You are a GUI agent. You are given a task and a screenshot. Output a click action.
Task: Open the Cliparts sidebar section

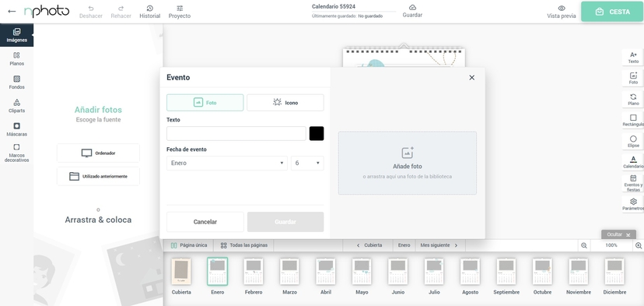(16, 105)
